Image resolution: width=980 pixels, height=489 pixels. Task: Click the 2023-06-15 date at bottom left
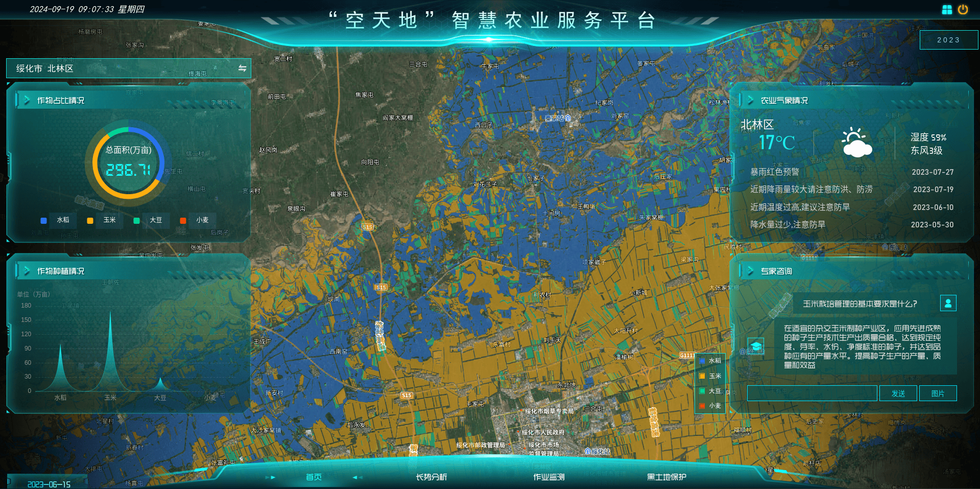point(49,484)
